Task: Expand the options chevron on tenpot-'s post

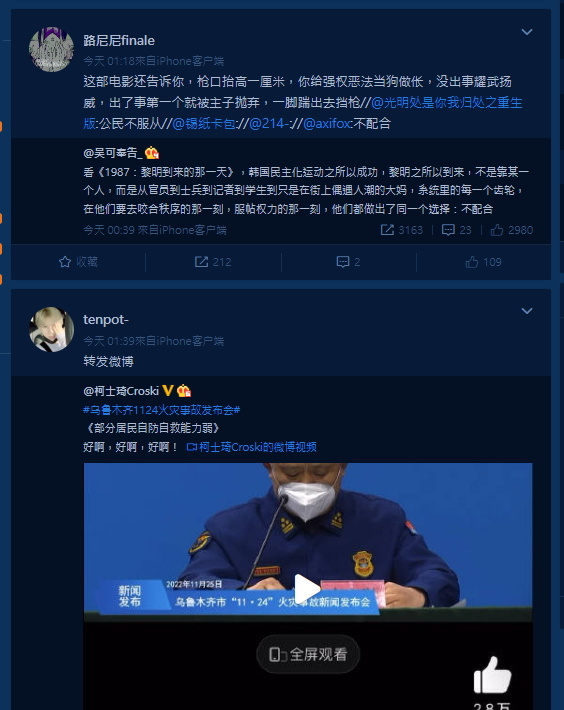Action: coord(526,311)
